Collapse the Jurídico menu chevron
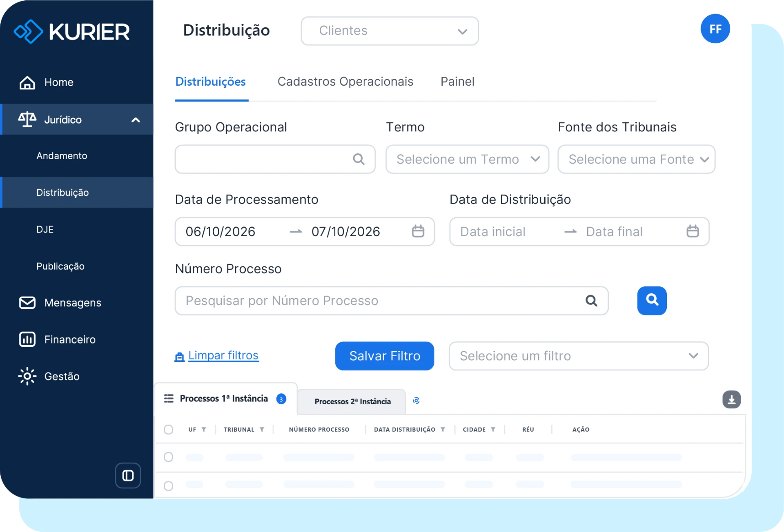Image resolution: width=784 pixels, height=532 pixels. coord(136,120)
